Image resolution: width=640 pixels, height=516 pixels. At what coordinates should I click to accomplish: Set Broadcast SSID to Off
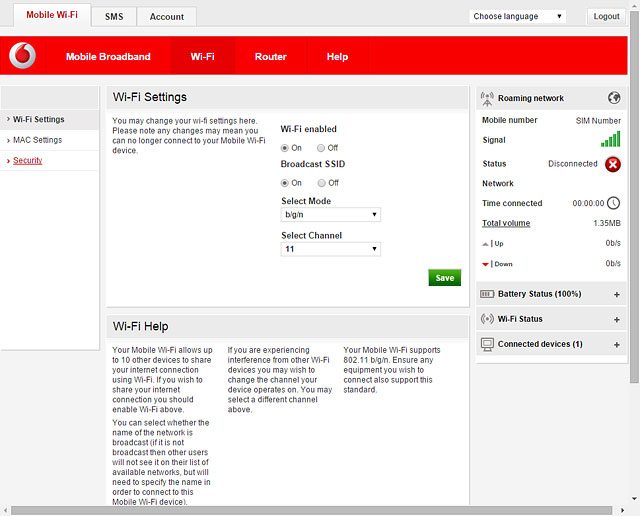pos(322,183)
